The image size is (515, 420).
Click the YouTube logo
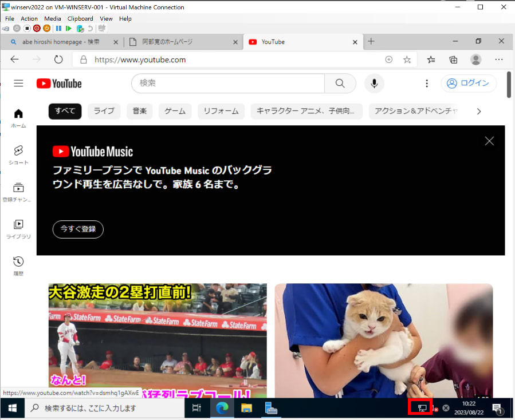coord(59,84)
